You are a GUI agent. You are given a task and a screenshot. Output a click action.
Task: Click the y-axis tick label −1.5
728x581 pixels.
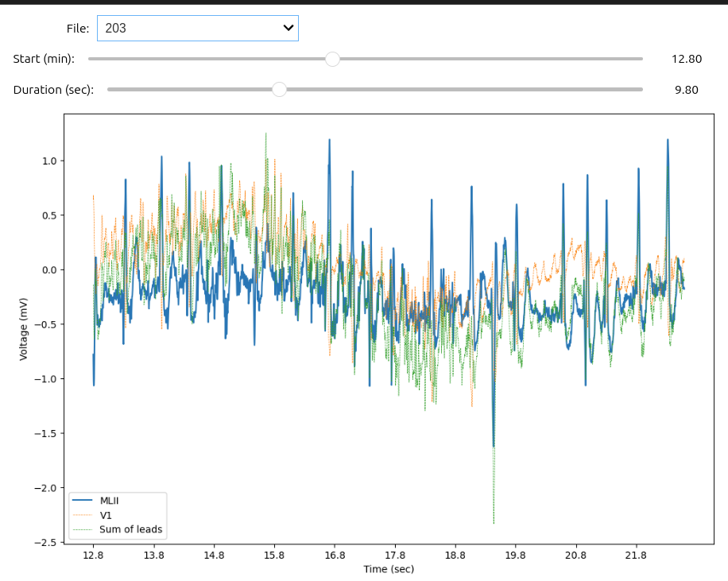coord(45,433)
